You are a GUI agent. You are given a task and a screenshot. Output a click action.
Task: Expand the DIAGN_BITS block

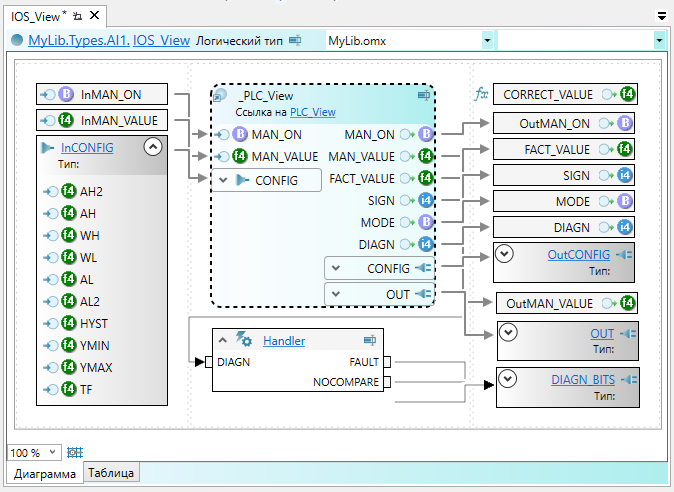tap(509, 379)
